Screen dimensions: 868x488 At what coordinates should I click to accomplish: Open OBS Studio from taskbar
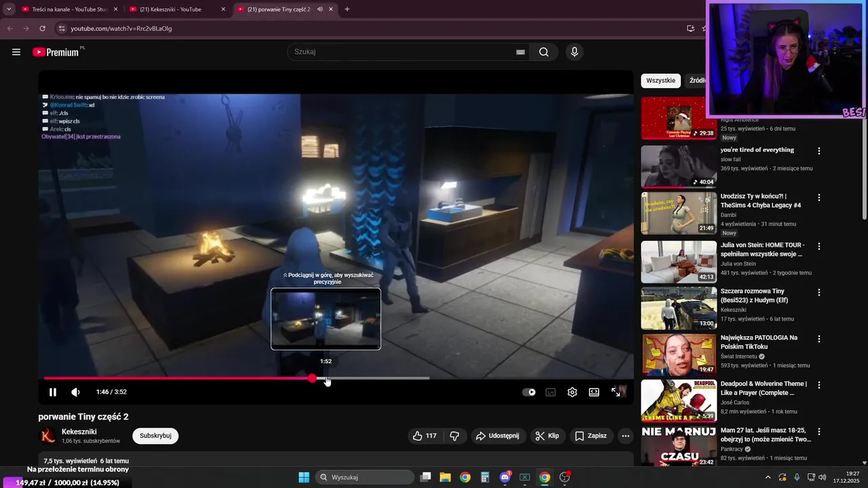[x=565, y=477]
